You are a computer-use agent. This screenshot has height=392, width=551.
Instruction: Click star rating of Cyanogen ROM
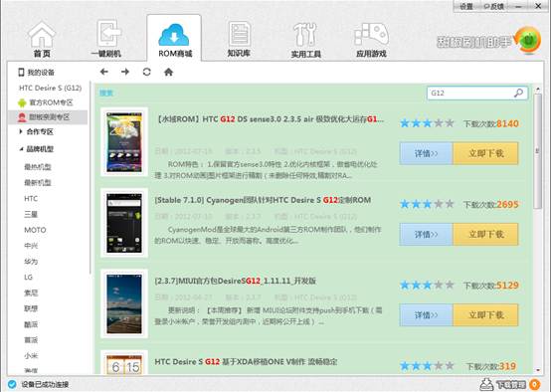click(427, 204)
